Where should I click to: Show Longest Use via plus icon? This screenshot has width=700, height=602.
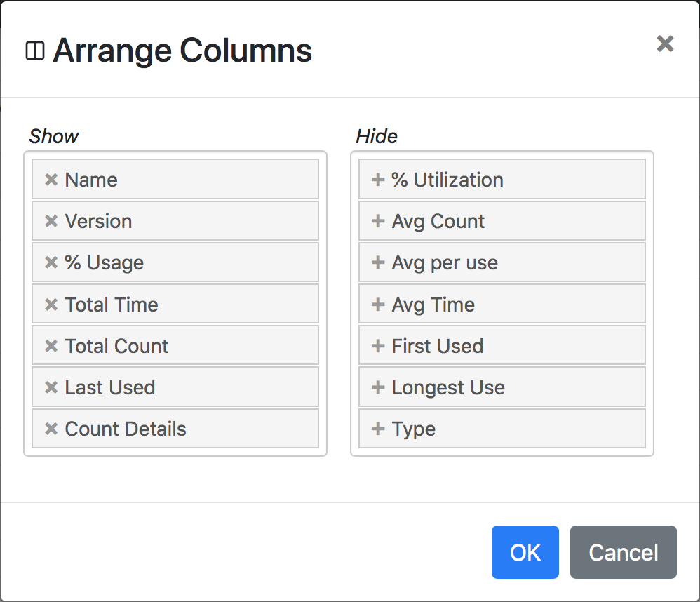pyautogui.click(x=378, y=387)
